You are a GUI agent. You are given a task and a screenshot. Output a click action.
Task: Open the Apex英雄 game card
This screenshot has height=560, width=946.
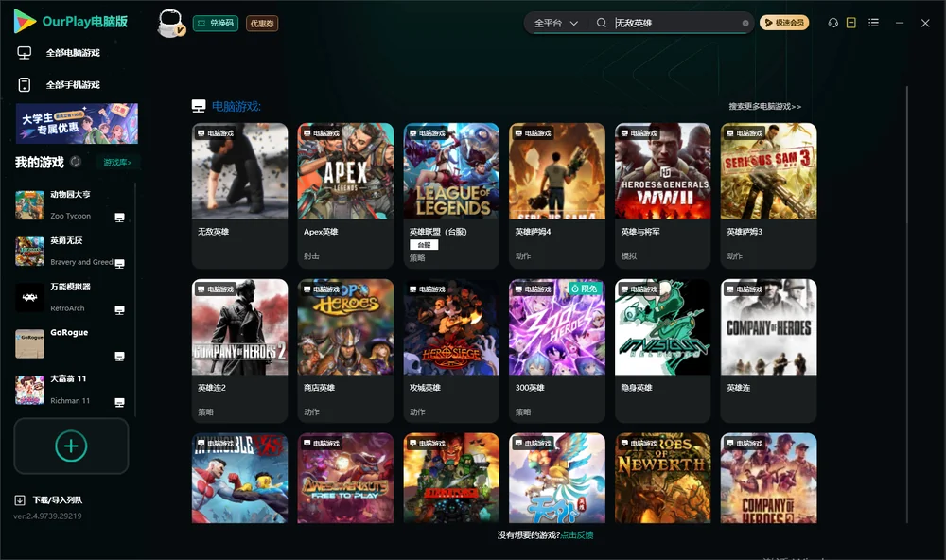(x=345, y=196)
